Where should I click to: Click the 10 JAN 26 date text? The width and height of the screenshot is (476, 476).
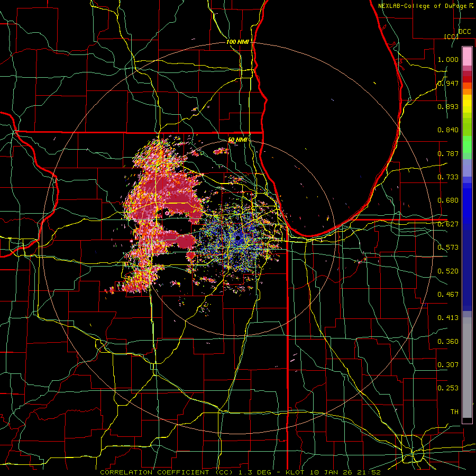(330, 472)
